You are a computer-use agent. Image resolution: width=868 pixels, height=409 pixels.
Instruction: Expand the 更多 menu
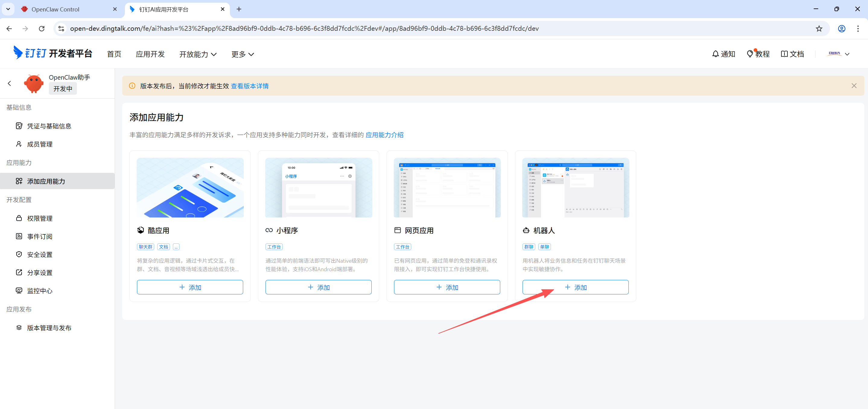(242, 54)
